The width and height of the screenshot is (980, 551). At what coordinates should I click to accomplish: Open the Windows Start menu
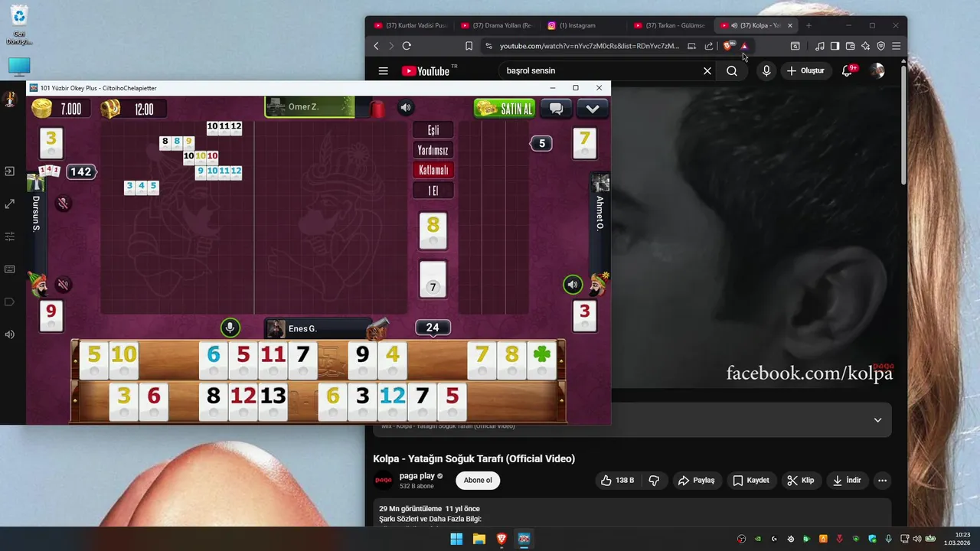(x=456, y=539)
